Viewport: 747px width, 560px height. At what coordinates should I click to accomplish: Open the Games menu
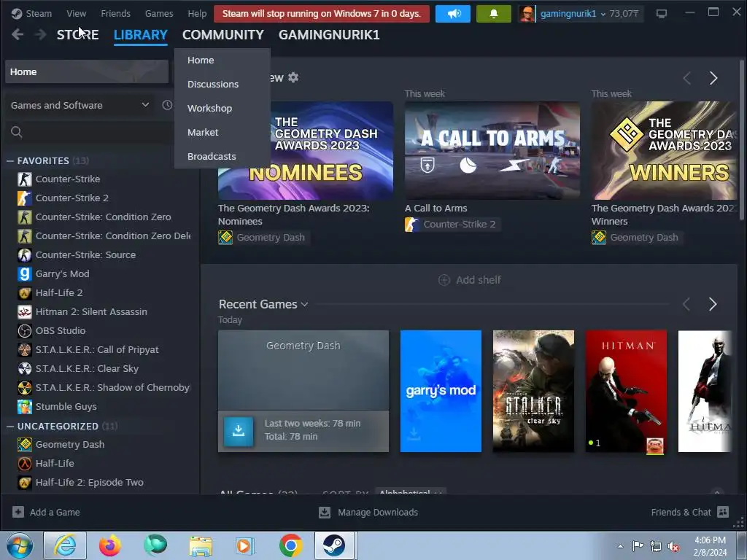point(159,13)
